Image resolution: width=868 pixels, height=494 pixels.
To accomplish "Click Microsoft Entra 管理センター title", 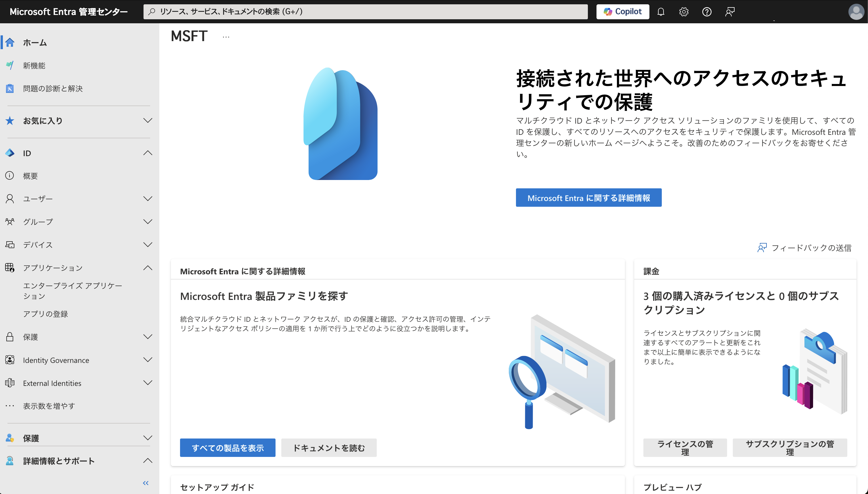I will 68,12.
